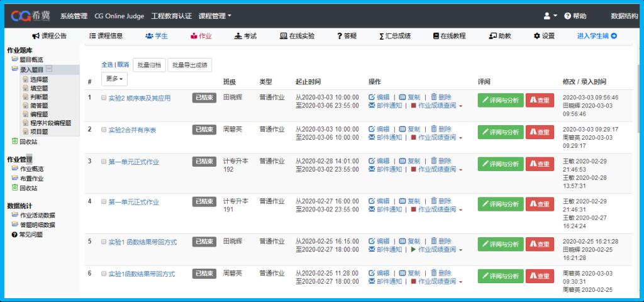Switch to the 考试 tab

[x=245, y=36]
